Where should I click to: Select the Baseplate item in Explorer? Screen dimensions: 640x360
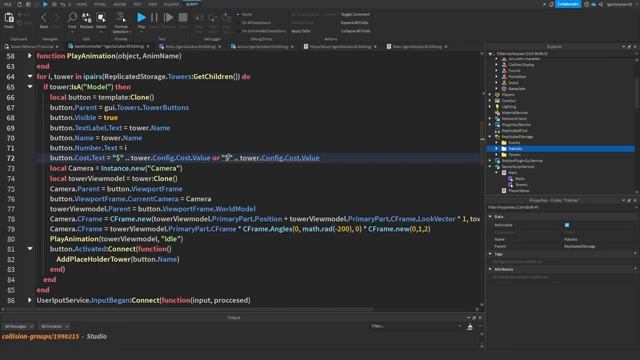[x=517, y=89]
